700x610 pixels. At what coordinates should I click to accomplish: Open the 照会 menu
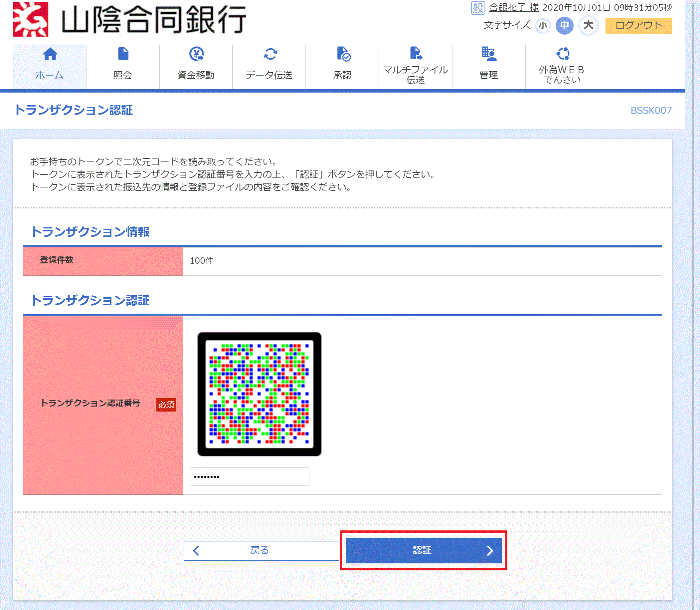tap(123, 67)
